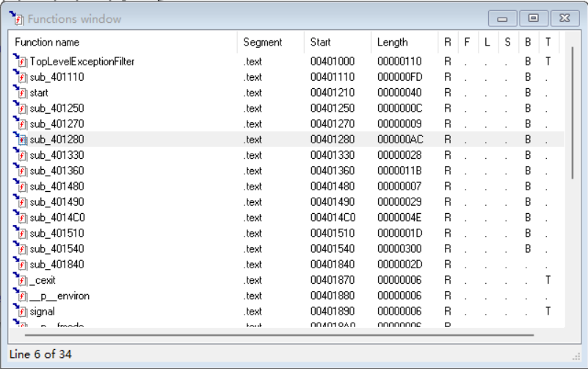Click the function icon beside start
Screen dimensions: 588x369
tap(21, 93)
